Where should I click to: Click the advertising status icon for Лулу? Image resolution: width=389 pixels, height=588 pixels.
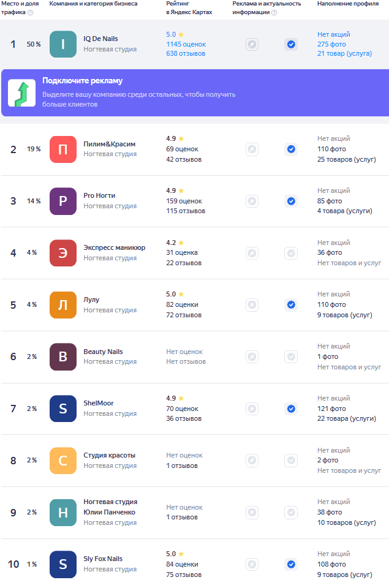click(x=252, y=305)
